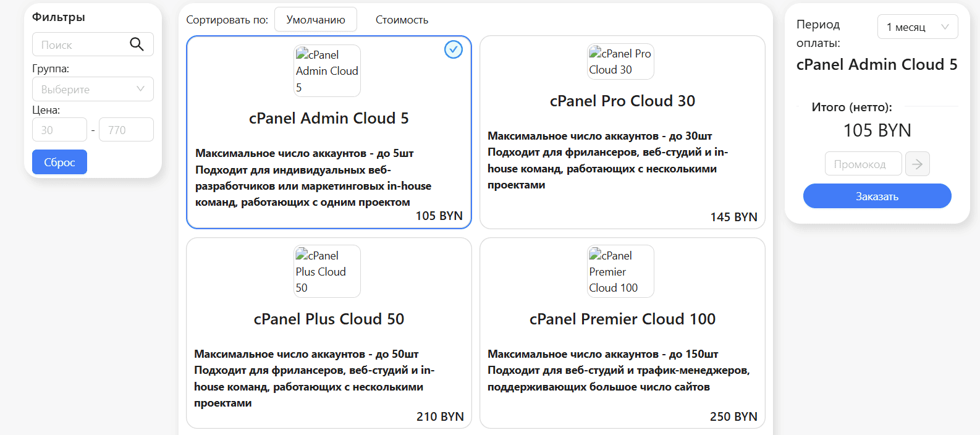The image size is (980, 435).
Task: Click the 105 BYN total in the order panel
Action: 877,130
